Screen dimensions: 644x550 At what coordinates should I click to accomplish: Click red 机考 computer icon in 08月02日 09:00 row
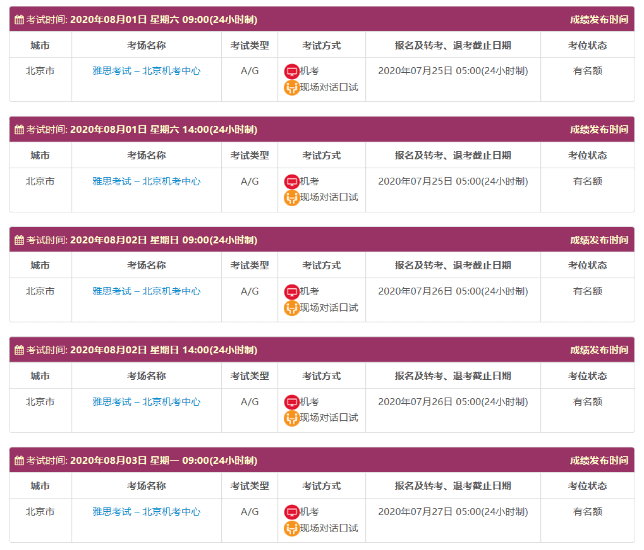click(x=291, y=291)
